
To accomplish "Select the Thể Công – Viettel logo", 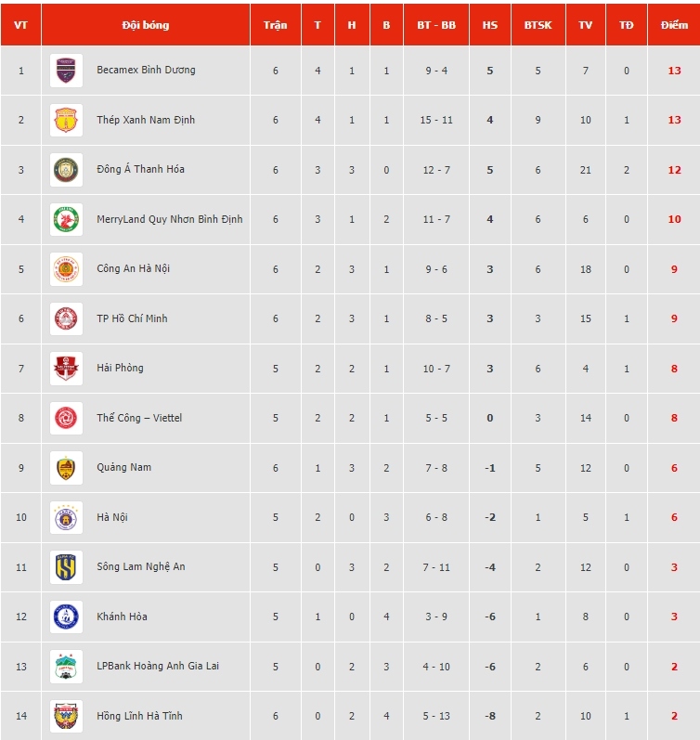I will (x=66, y=418).
